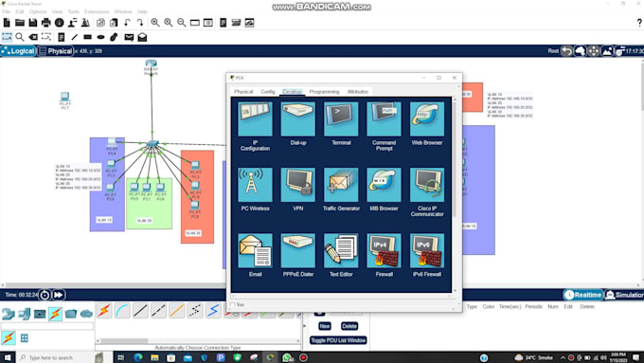Click the desktop apps vertical scrollbar
This screenshot has width=644, height=363.
[455, 157]
